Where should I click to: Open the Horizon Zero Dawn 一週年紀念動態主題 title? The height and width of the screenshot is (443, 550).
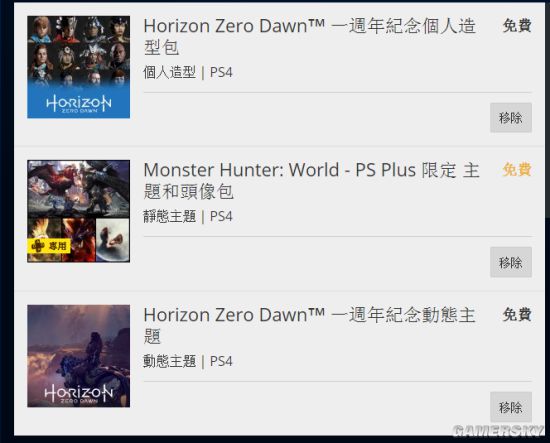coord(310,325)
